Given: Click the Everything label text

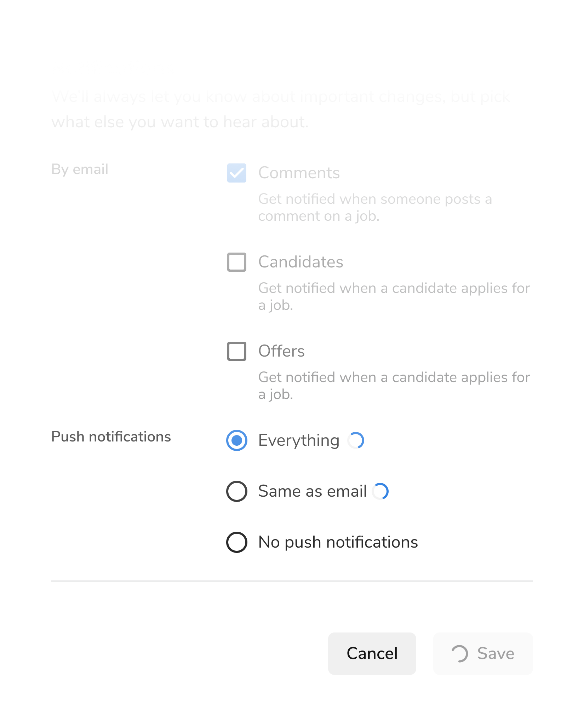Looking at the screenshot, I should point(299,440).
